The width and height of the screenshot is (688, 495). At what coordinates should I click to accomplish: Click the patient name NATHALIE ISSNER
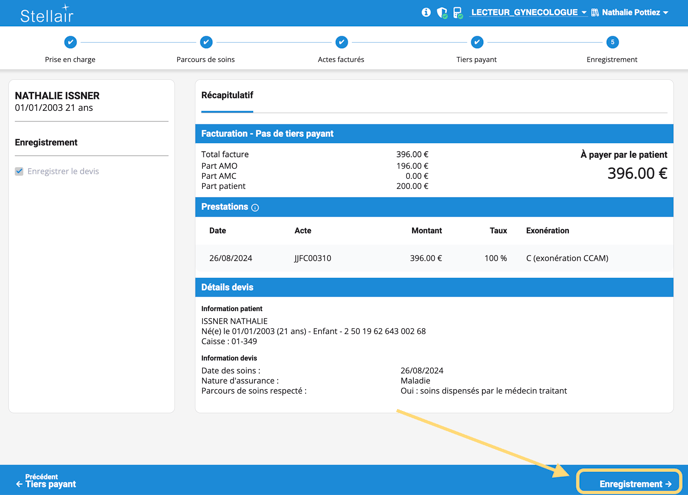[x=57, y=96]
